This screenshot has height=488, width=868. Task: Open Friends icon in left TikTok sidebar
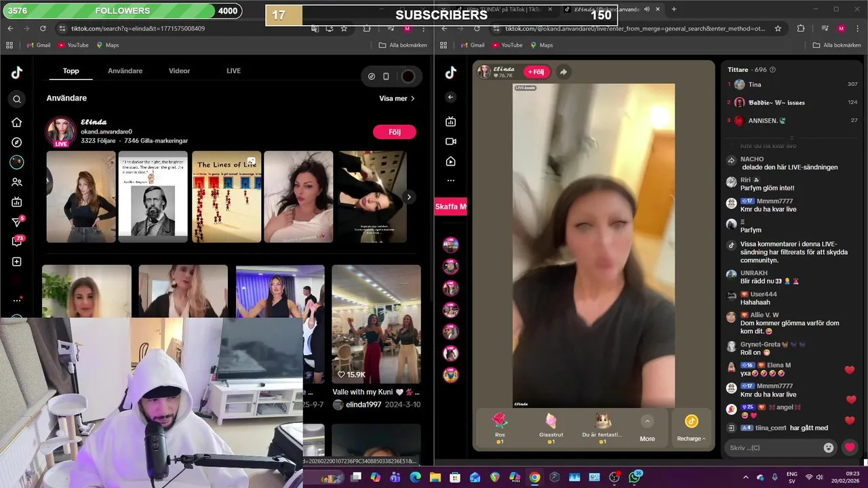tap(17, 182)
